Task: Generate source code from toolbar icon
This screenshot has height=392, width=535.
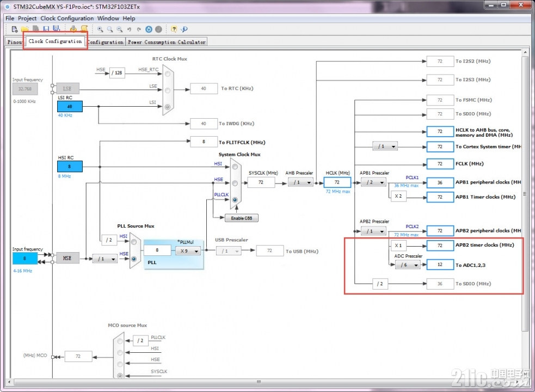Action: click(73, 29)
